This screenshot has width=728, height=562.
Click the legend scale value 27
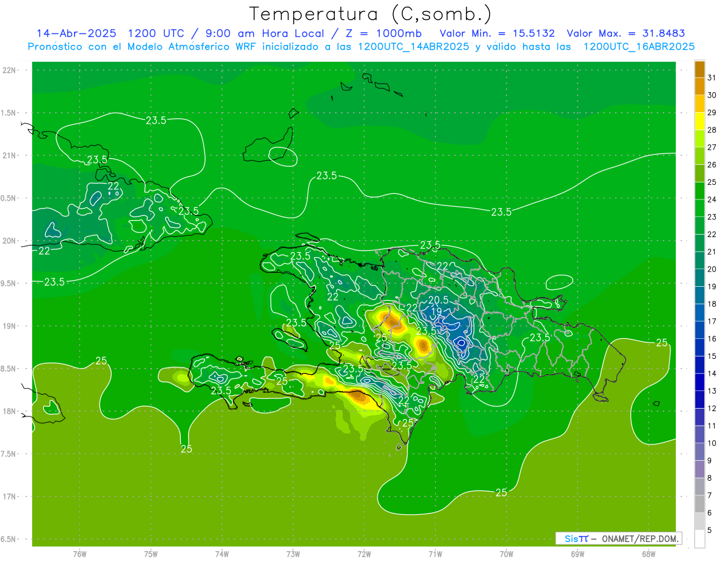pos(712,147)
